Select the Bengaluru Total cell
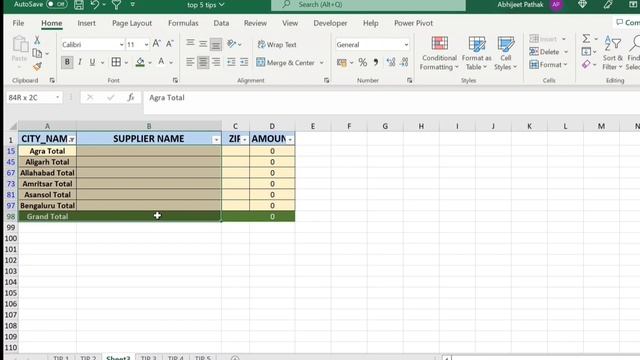The height and width of the screenshot is (360, 640). [x=47, y=205]
